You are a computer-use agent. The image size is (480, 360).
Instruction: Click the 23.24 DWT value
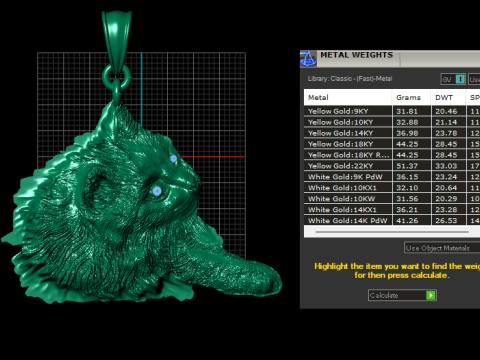coord(446,177)
